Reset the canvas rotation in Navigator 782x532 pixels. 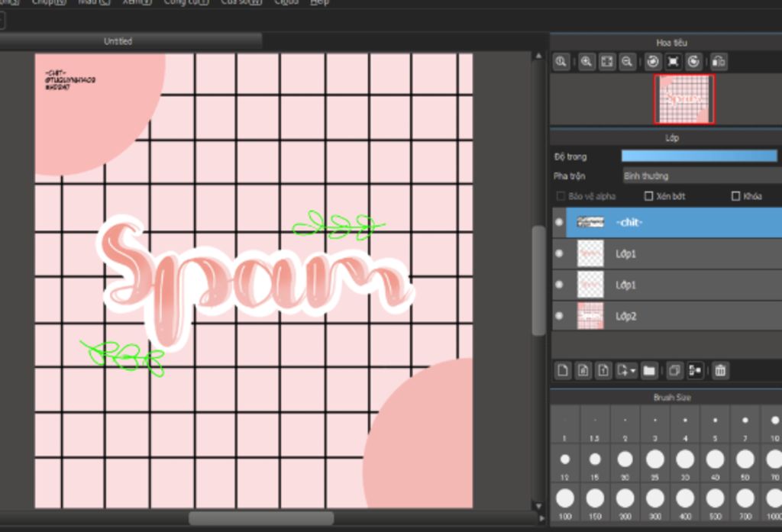674,62
